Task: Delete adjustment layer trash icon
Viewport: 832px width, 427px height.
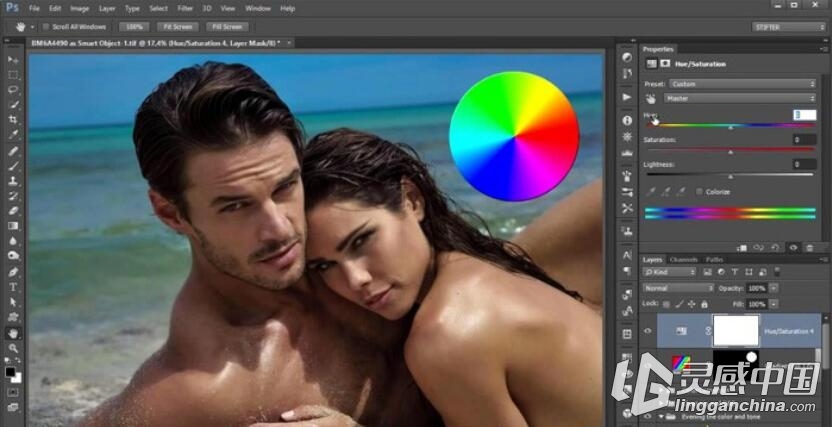Action: coord(809,248)
